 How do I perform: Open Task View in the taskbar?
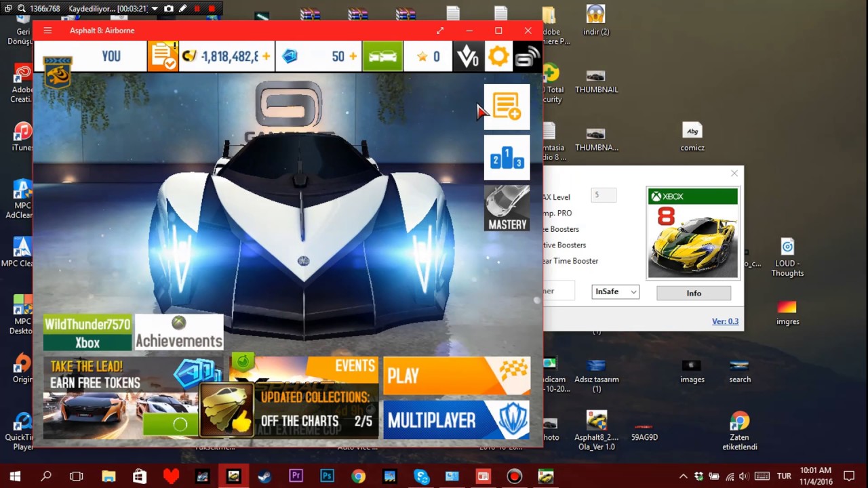[x=77, y=476]
